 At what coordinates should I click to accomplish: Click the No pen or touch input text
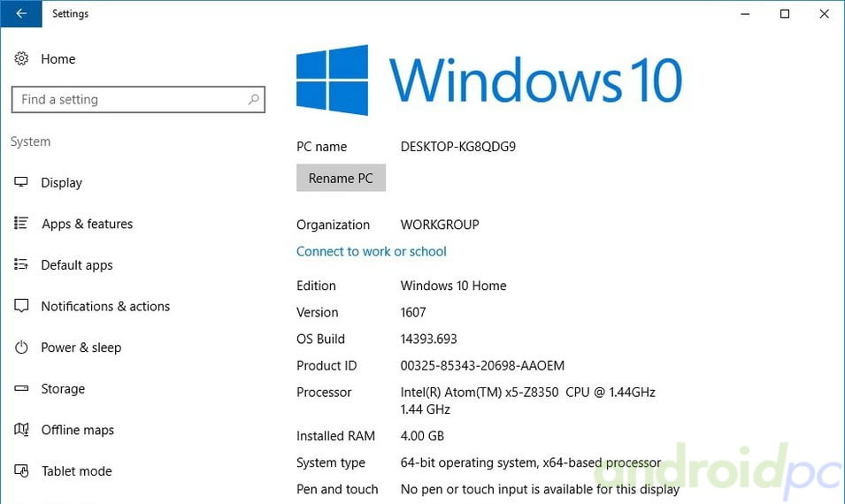point(540,489)
